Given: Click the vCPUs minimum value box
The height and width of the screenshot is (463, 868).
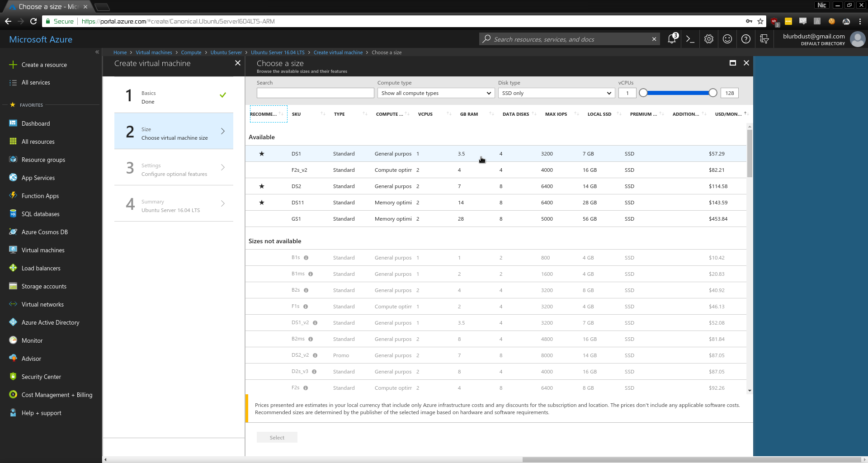Looking at the screenshot, I should click(627, 93).
